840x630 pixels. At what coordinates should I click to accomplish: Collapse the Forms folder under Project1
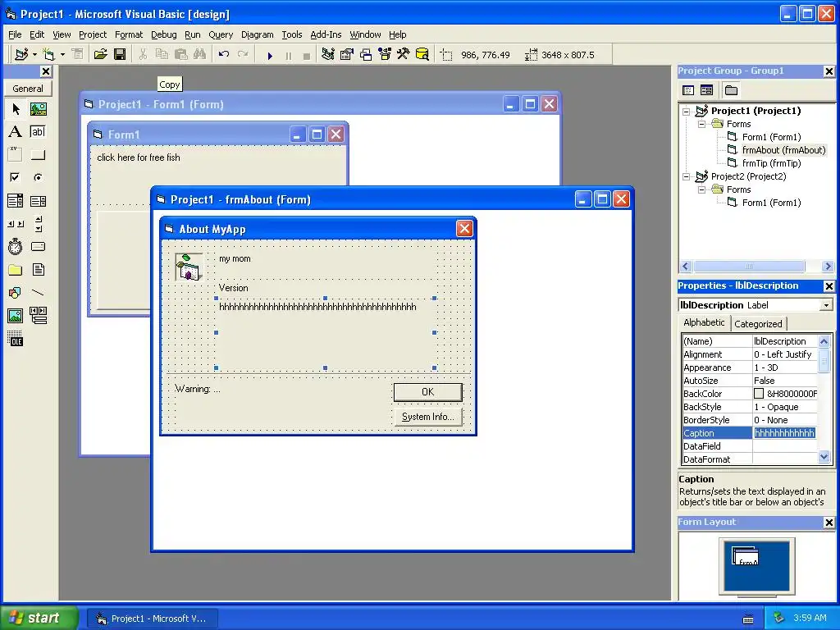(x=702, y=125)
